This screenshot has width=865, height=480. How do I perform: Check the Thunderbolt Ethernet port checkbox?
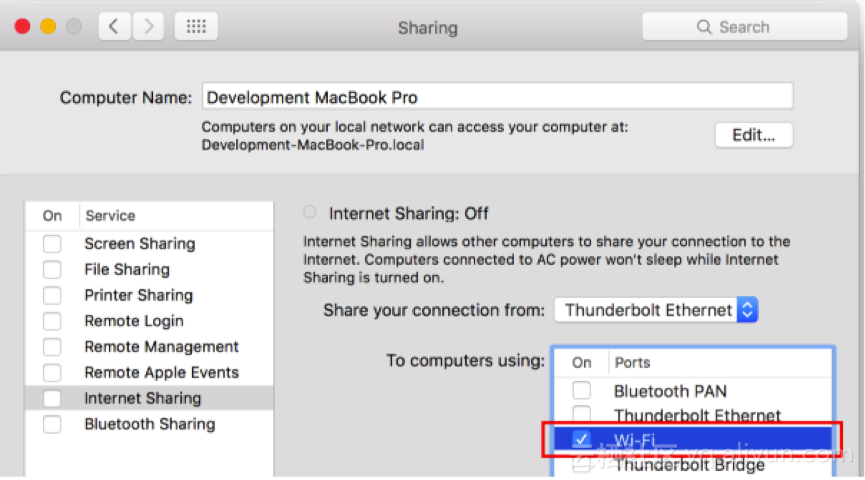click(x=581, y=414)
